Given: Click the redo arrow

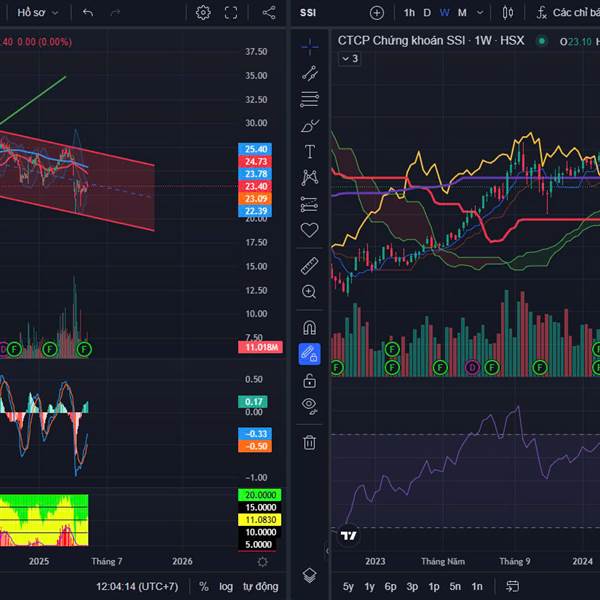Looking at the screenshot, I should [115, 13].
